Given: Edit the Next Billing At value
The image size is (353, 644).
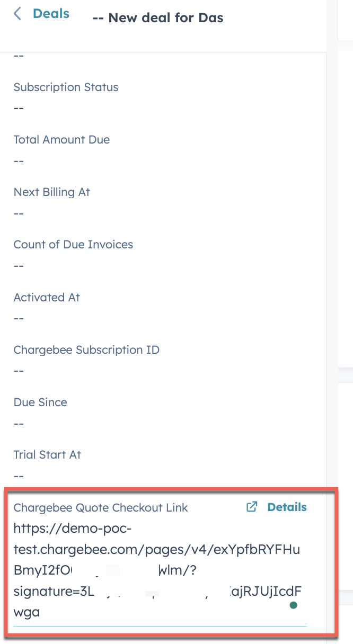Looking at the screenshot, I should 19,213.
